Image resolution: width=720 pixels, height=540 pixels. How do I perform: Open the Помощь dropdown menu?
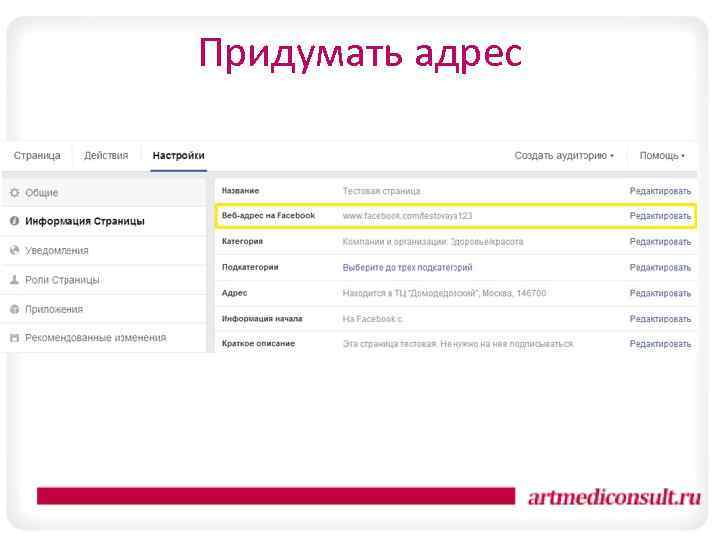click(662, 156)
